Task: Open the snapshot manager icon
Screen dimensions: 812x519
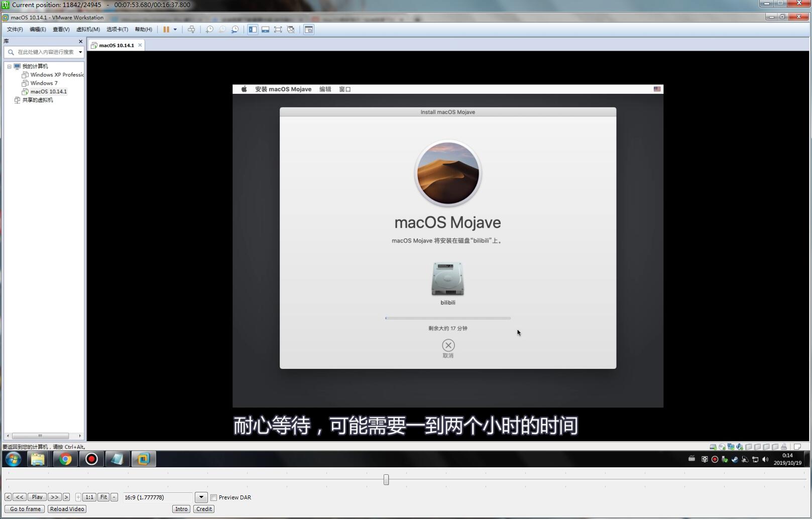Action: [x=235, y=30]
